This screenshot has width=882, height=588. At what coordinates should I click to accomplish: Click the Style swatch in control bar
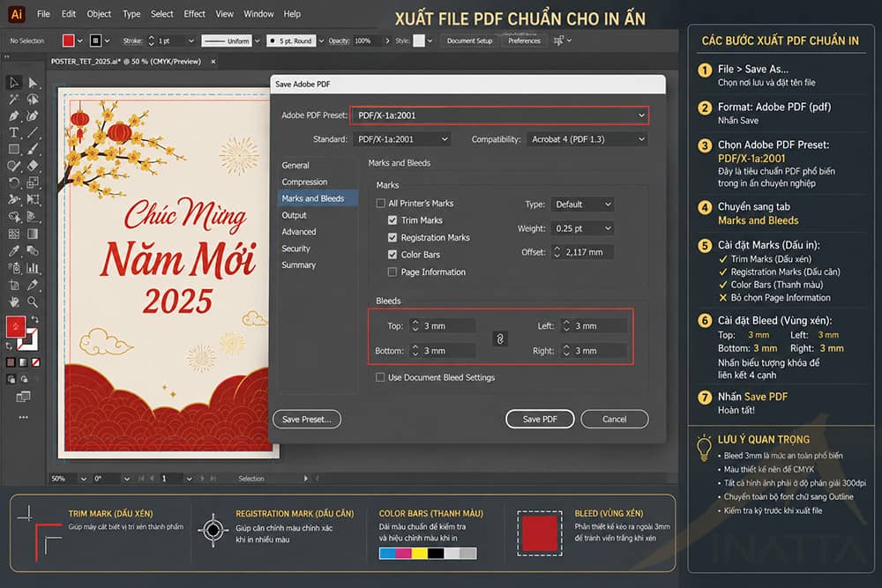419,41
